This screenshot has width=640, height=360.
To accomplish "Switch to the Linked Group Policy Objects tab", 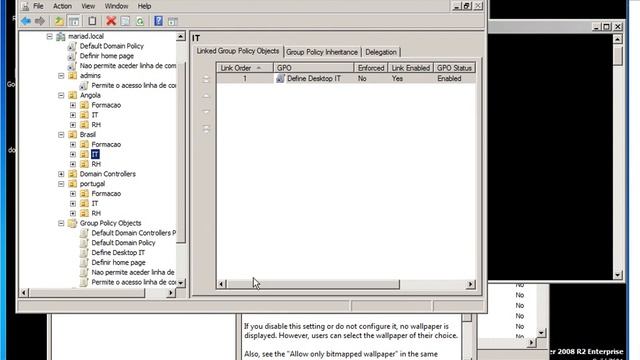I will 238,51.
